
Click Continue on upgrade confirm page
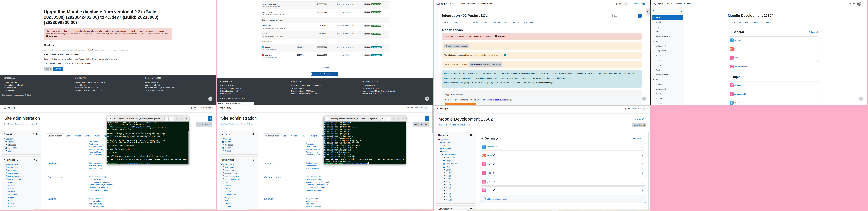point(58,69)
